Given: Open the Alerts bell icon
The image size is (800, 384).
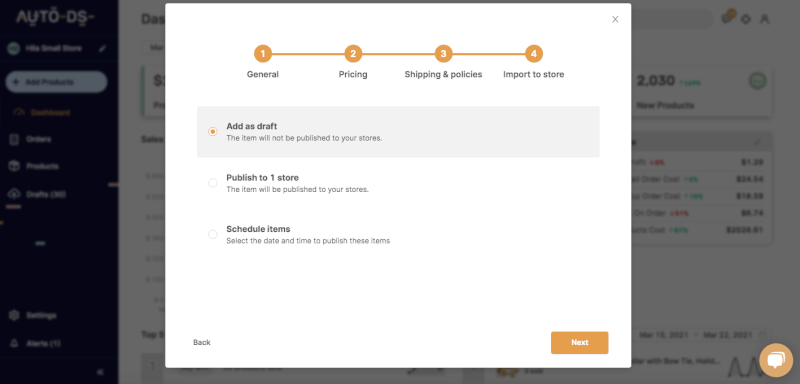Looking at the screenshot, I should point(14,343).
